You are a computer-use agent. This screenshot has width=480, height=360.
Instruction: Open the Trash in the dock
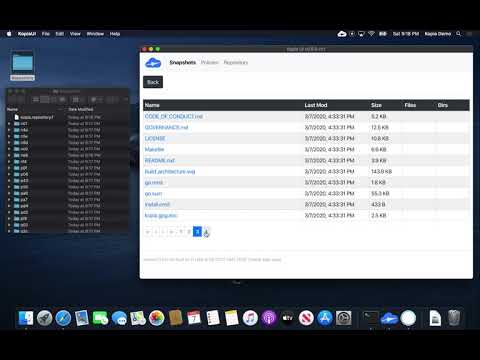[454, 318]
